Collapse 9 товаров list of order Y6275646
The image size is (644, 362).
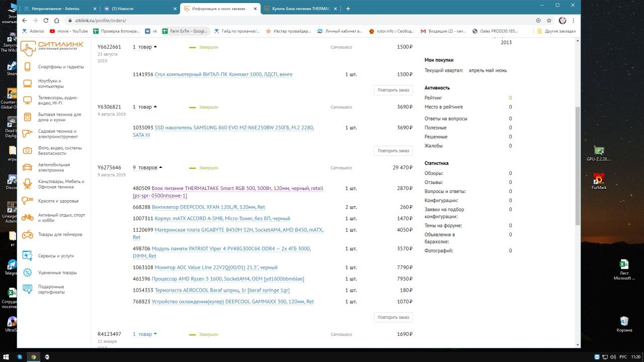(148, 167)
